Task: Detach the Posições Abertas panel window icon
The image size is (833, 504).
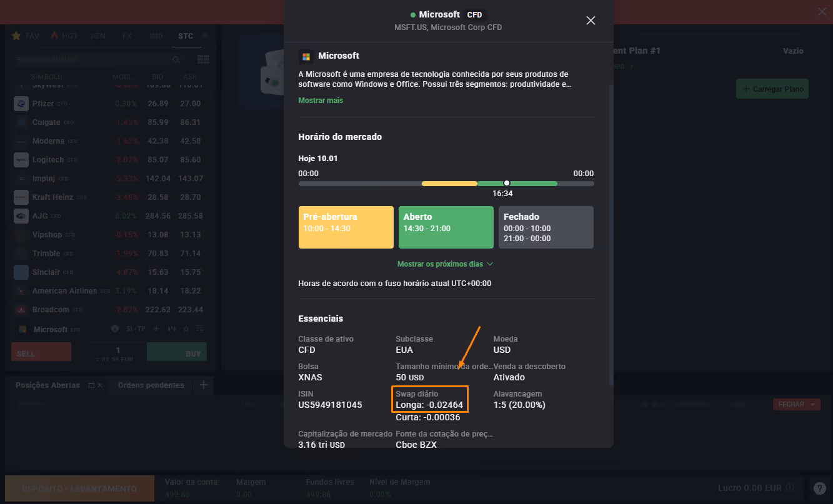Action: [x=91, y=385]
